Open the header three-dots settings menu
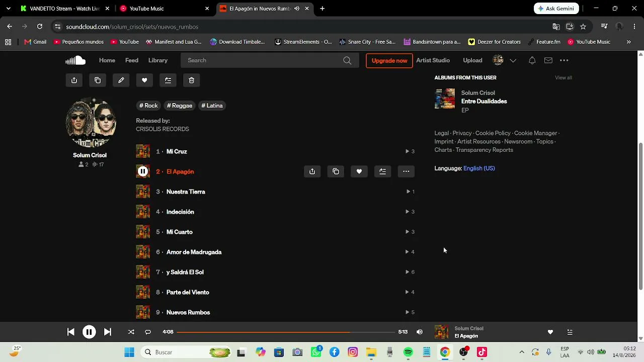 tap(564, 60)
